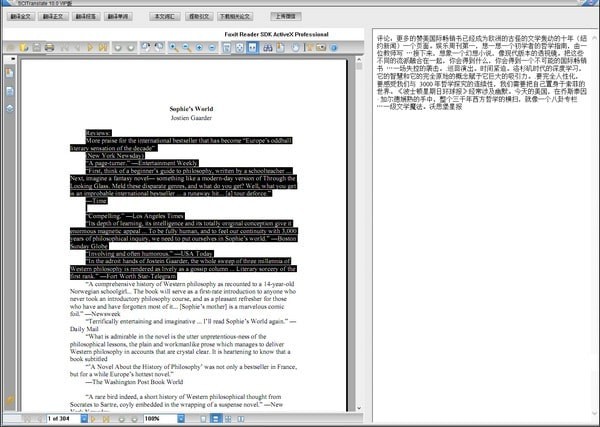Set actual size page view icon
The image size is (600, 427).
[227, 47]
